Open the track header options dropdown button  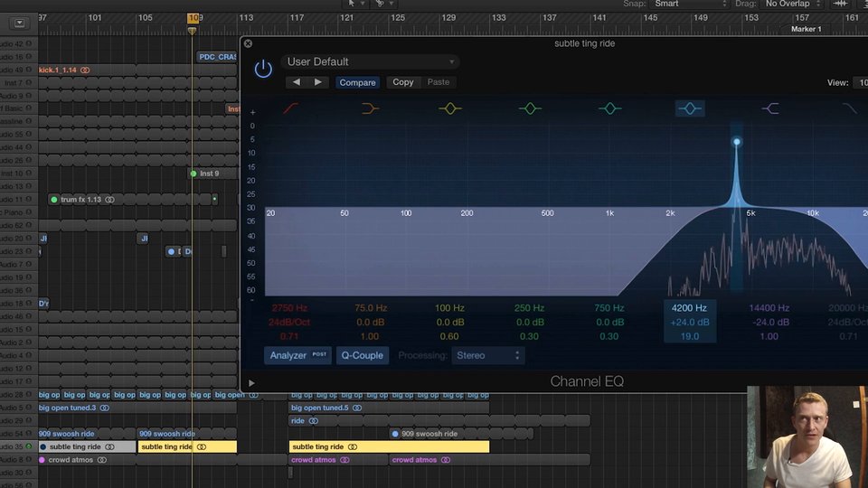[x=19, y=23]
